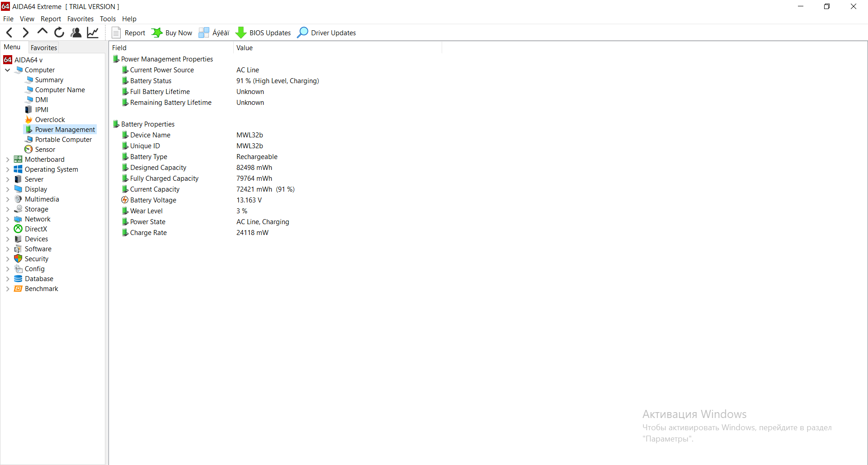Select DMI in the tree

37,100
